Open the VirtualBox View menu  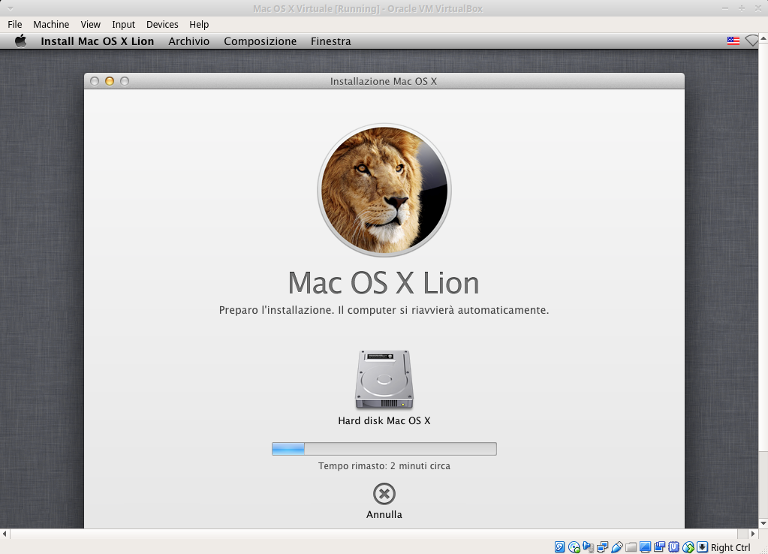[x=90, y=24]
